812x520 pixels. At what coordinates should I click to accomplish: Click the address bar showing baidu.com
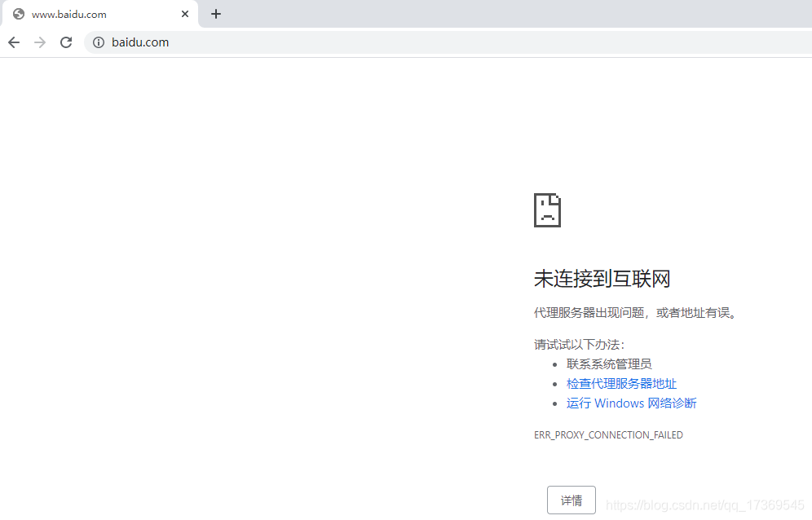point(448,42)
